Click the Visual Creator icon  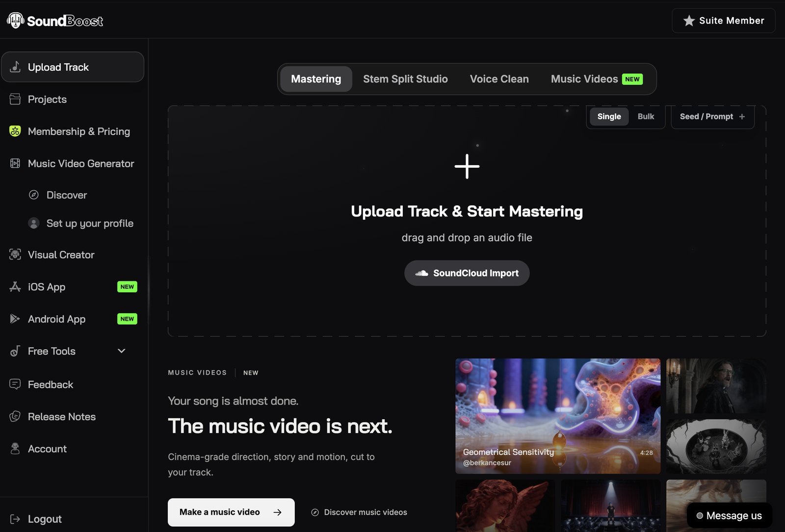click(x=15, y=254)
